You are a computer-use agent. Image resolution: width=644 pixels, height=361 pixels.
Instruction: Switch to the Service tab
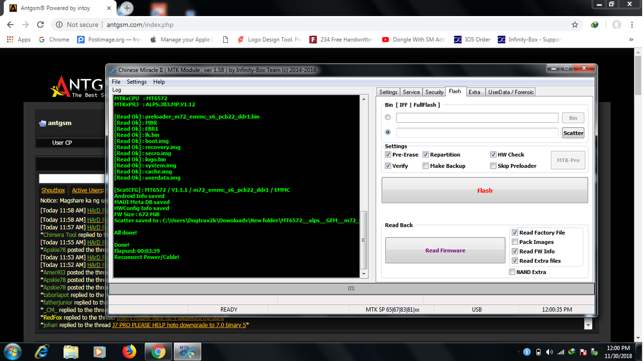point(411,92)
